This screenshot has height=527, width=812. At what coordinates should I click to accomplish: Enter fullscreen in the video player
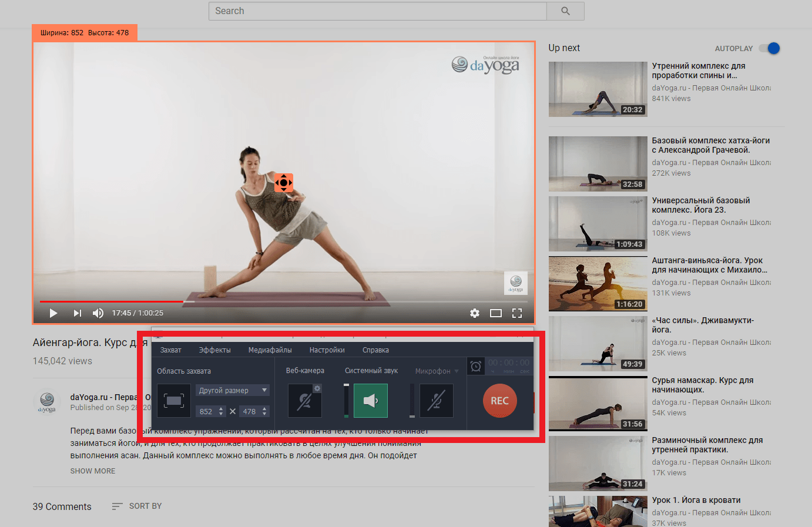tap(517, 313)
